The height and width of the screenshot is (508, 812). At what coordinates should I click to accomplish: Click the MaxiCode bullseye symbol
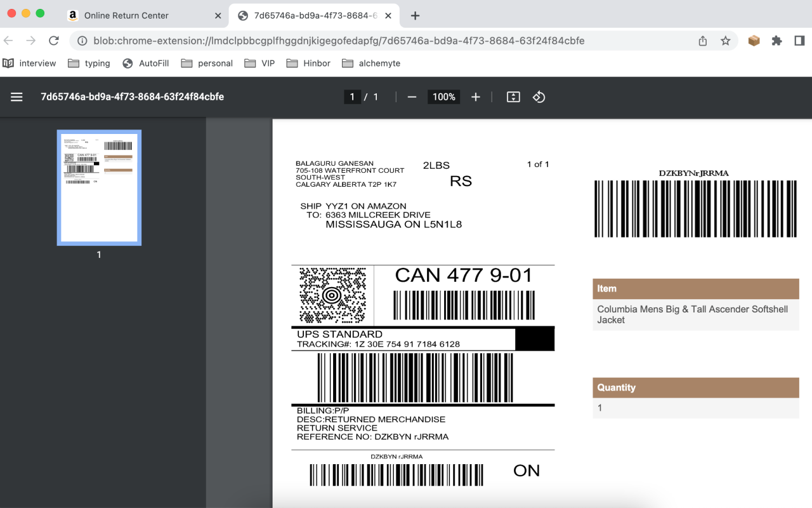[x=332, y=295]
